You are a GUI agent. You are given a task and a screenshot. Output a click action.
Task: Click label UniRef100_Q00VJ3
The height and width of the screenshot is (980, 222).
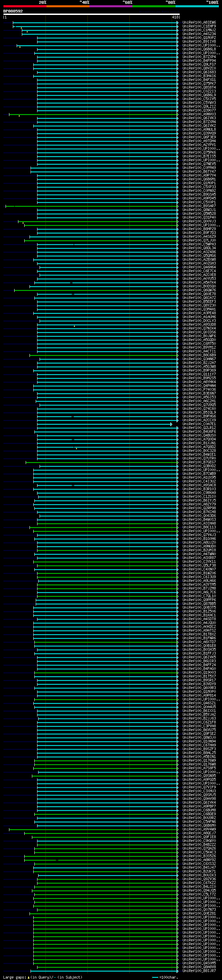199,221
